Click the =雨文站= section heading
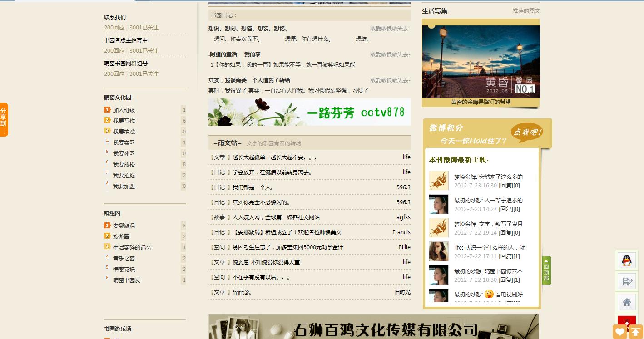The image size is (644, 339). point(228,143)
